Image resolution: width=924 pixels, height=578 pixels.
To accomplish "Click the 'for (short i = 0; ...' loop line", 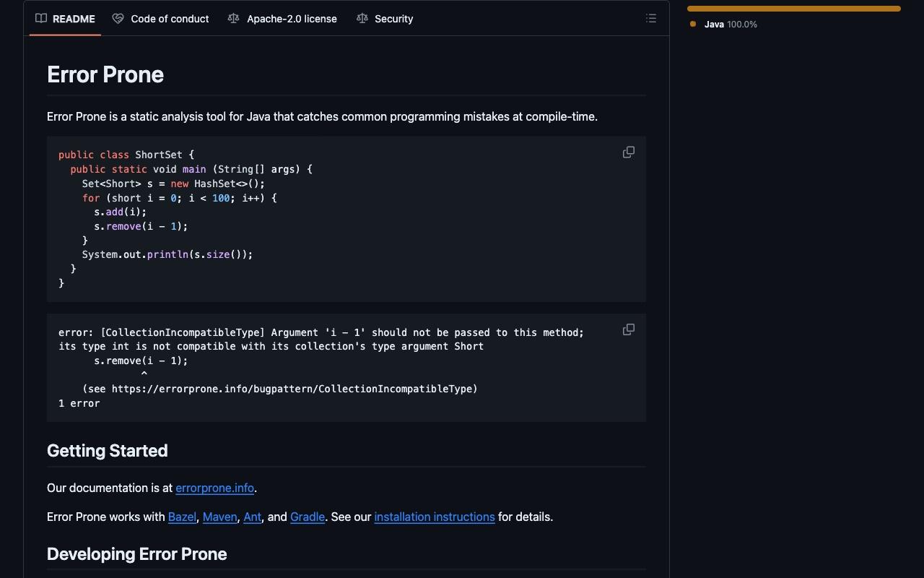I will [180, 198].
